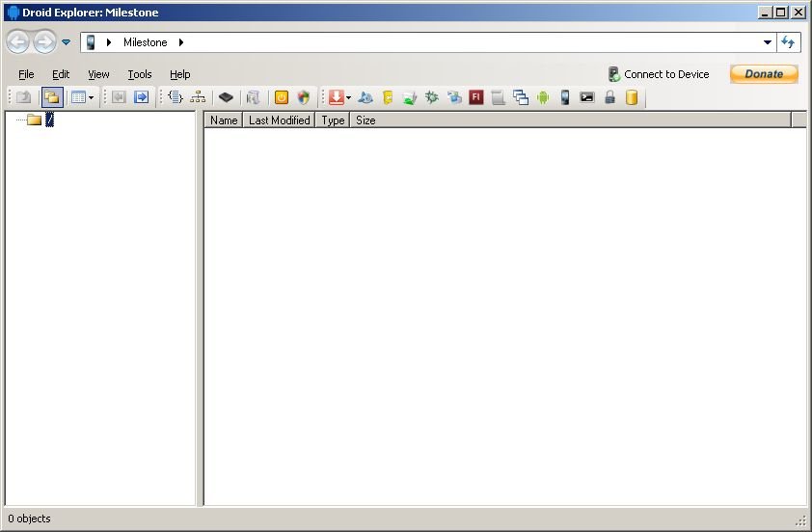Click the phone icon in address bar
This screenshot has width=812, height=532.
point(91,41)
